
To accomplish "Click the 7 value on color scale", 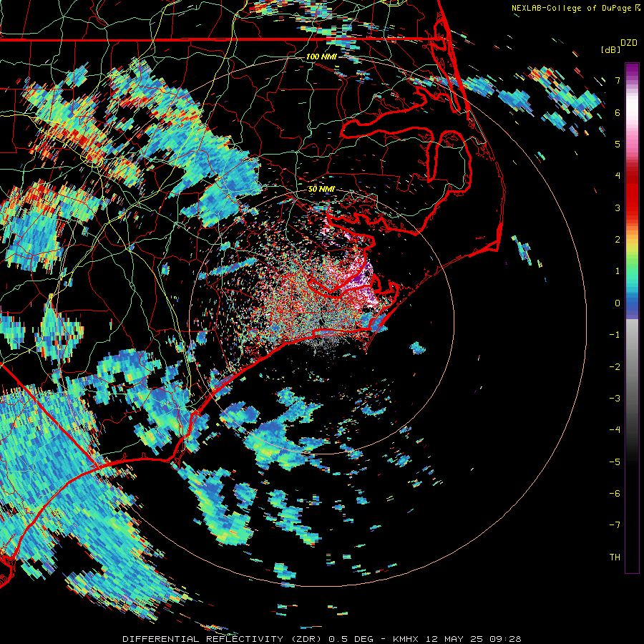I will click(618, 80).
